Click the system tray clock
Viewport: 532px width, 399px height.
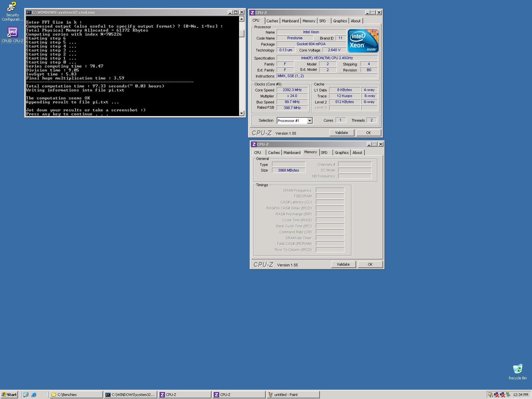(520, 395)
